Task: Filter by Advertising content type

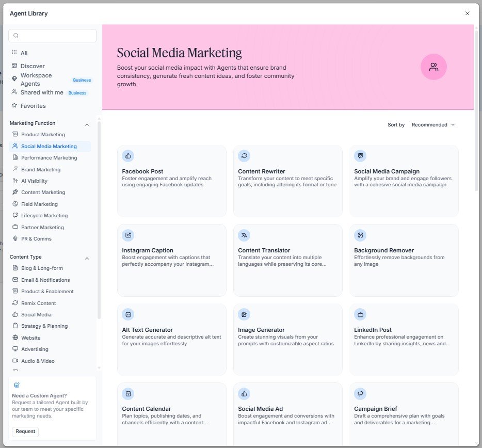Action: (50, 349)
